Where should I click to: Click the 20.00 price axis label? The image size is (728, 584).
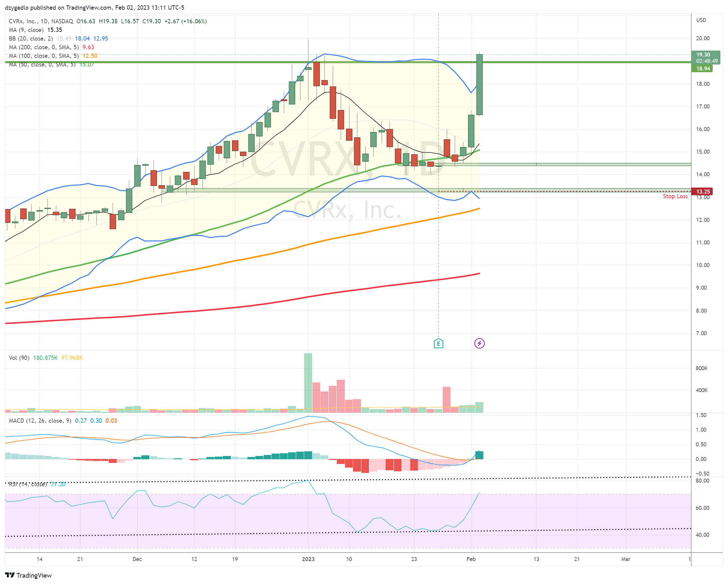703,38
